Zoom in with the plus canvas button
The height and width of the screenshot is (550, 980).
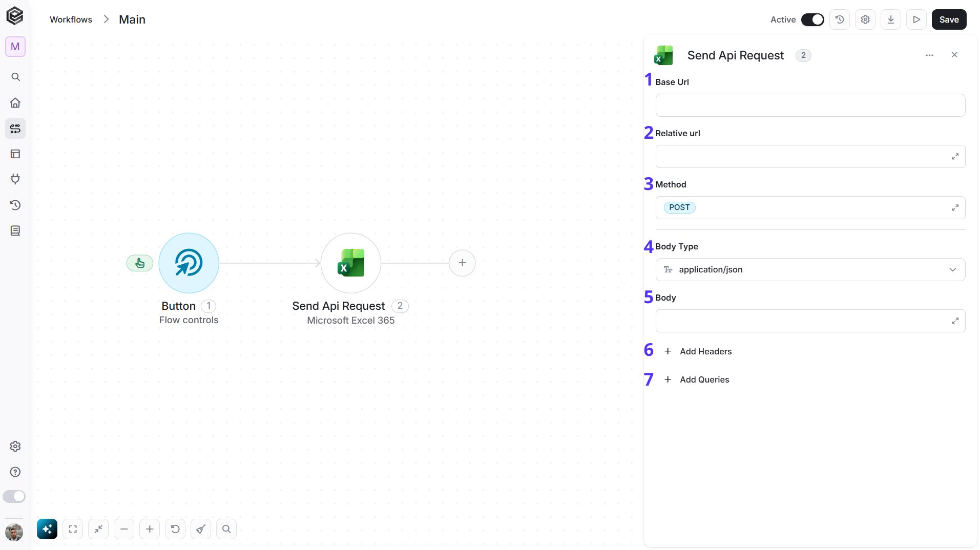(x=150, y=529)
